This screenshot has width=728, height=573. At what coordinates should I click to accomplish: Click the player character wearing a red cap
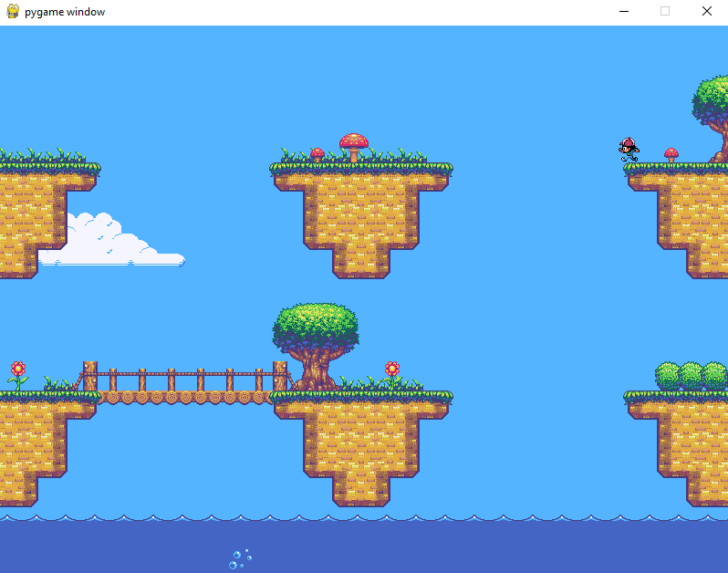629,151
